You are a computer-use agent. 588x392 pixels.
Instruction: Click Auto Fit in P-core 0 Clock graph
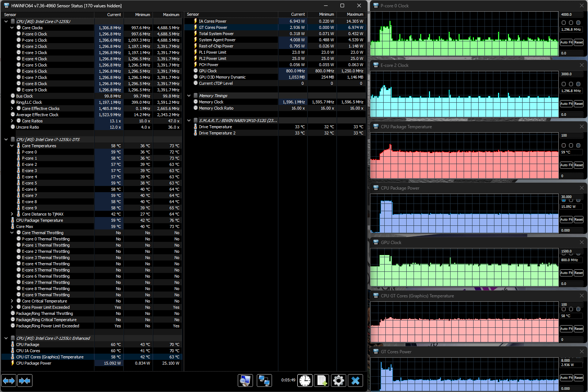pos(566,42)
